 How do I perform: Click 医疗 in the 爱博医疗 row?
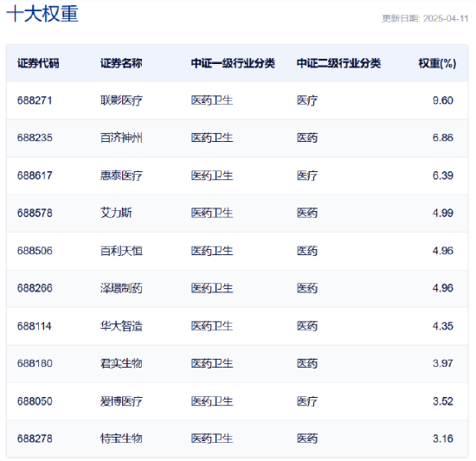pos(307,401)
